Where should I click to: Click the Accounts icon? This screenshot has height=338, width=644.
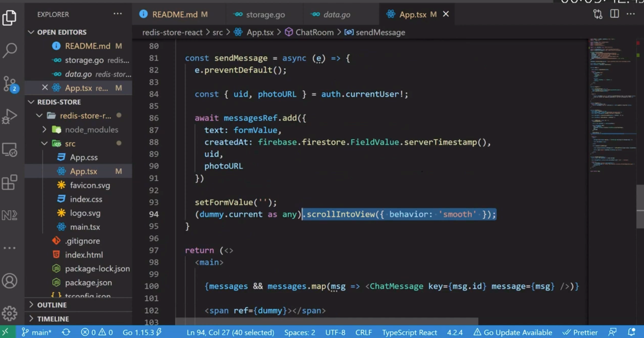(10, 281)
